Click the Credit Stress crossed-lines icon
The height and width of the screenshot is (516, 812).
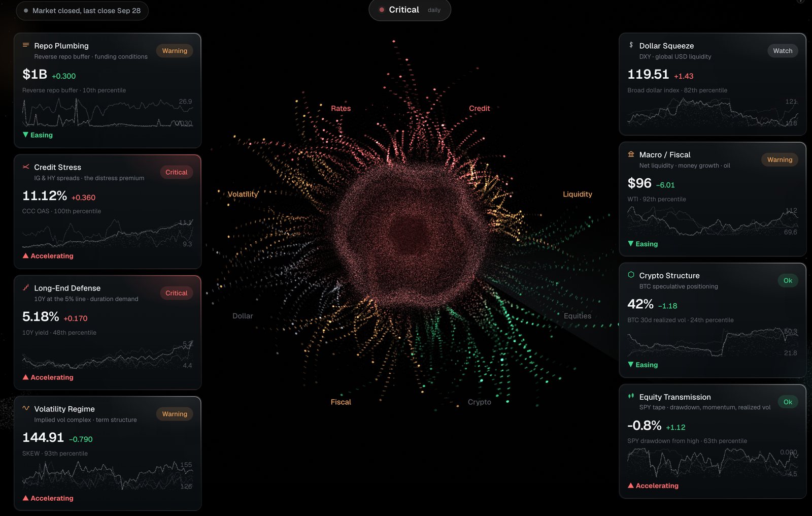(x=26, y=167)
